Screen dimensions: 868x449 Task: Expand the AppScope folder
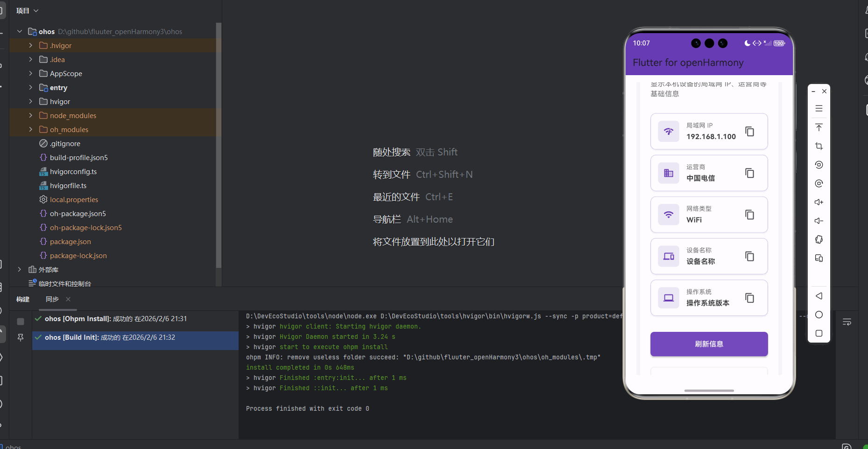click(31, 73)
